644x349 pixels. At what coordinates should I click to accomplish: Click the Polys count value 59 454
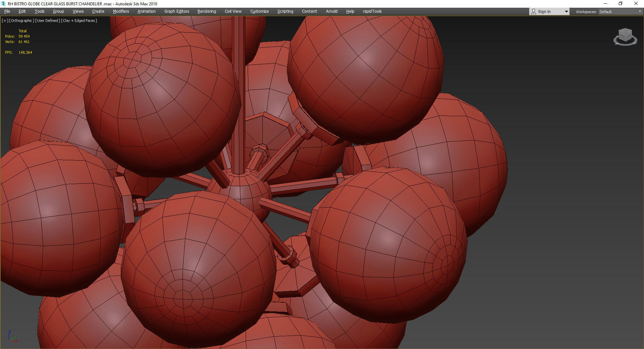(x=24, y=36)
